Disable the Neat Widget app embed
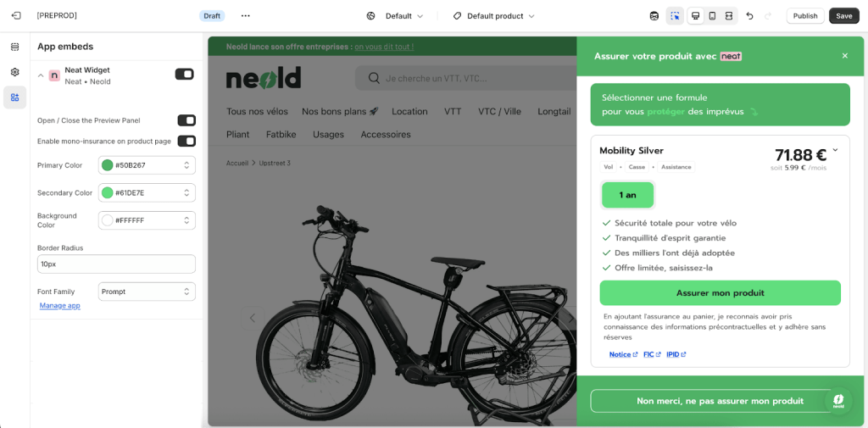Viewport: 868px width, 428px height. pos(184,75)
